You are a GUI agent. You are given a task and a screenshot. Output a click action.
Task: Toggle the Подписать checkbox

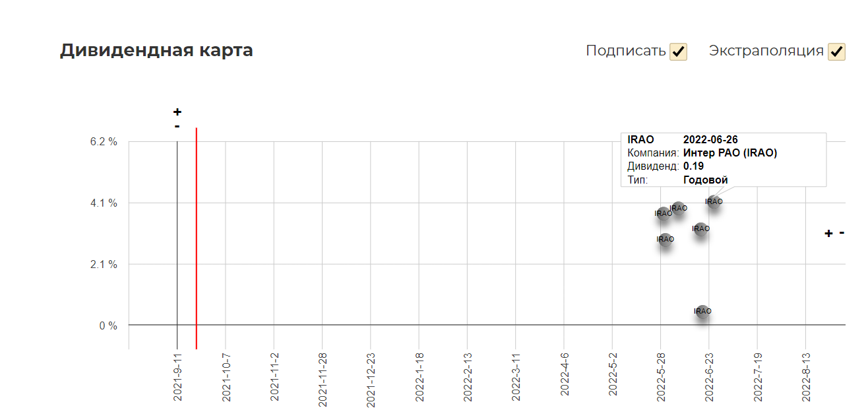pyautogui.click(x=678, y=51)
